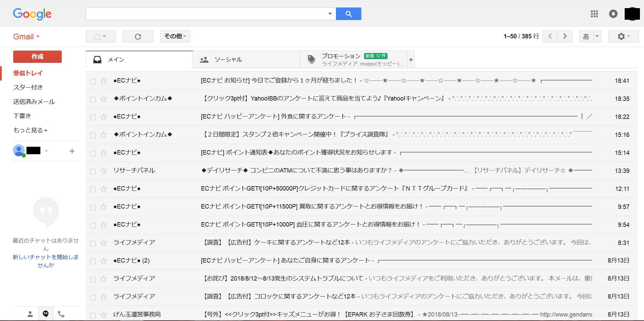644x321 pixels.
Task: Switch to the ソーシャル tab
Action: coord(246,60)
